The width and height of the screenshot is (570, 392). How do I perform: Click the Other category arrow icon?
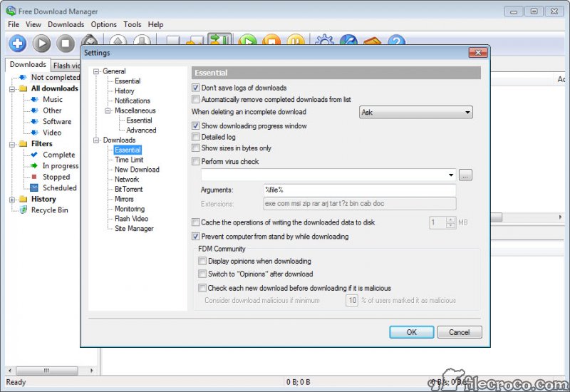pyautogui.click(x=34, y=110)
